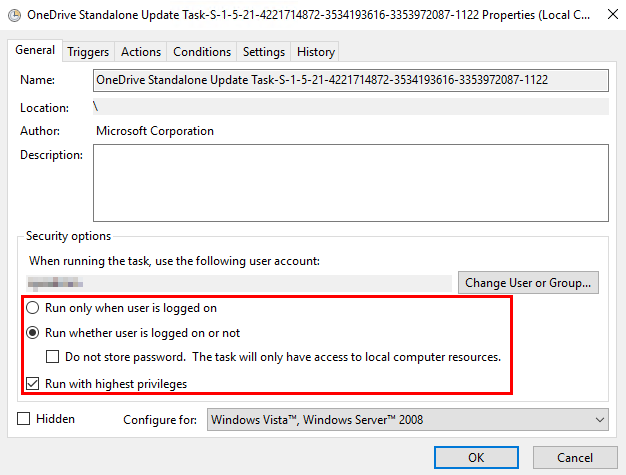This screenshot has height=475, width=626.
Task: Click the task Name field
Action: [350, 80]
